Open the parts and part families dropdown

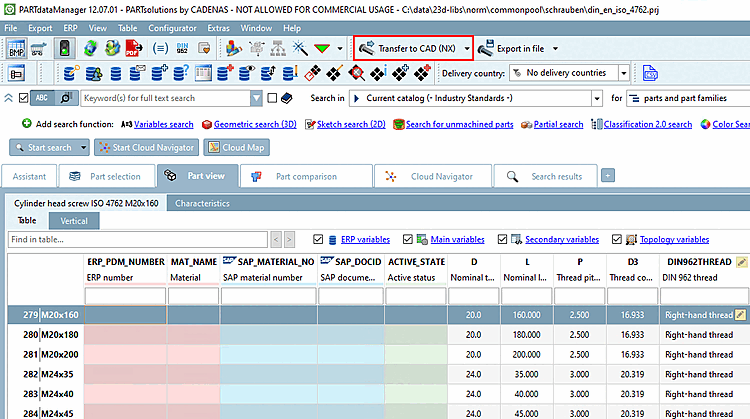coord(688,98)
